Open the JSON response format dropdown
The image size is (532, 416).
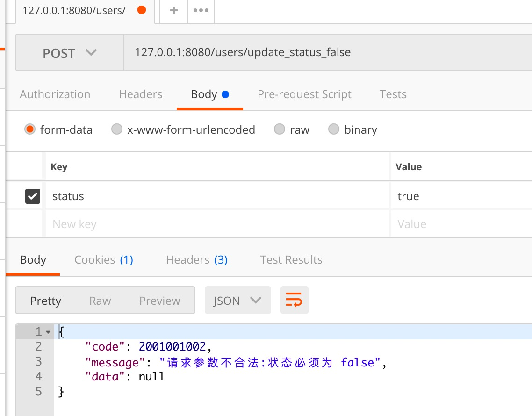coord(237,300)
